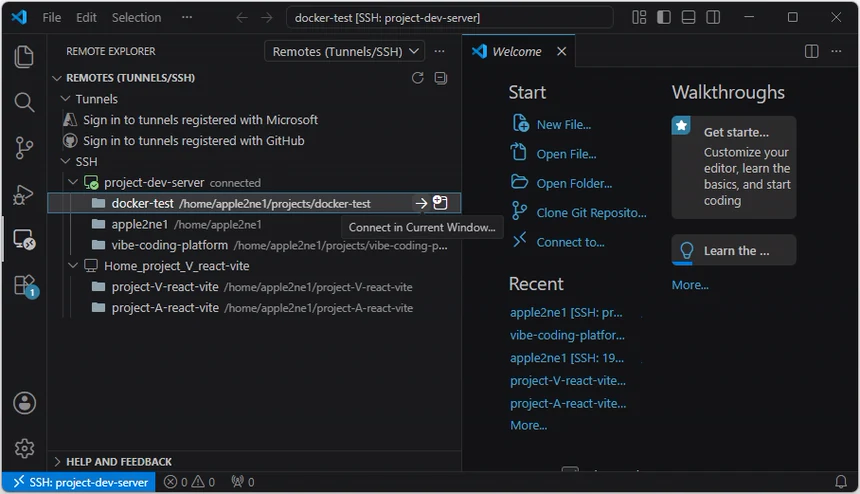
Task: Open the File menu
Action: pyautogui.click(x=52, y=18)
